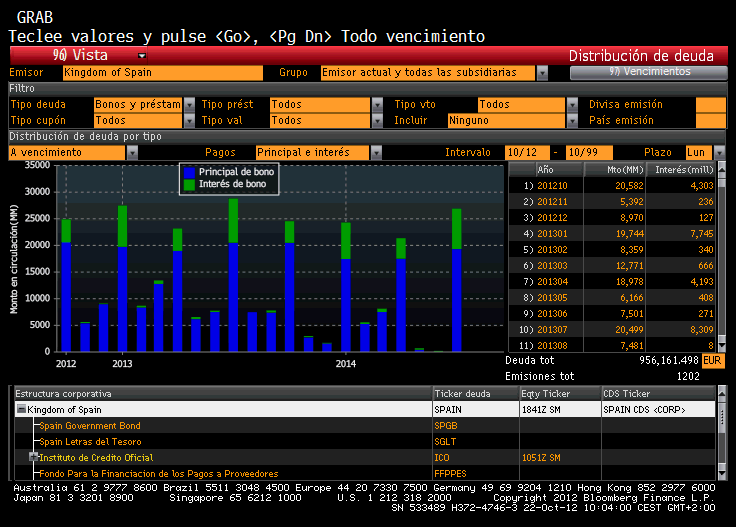Open the Incluir dropdown arrow
This screenshot has height=527, width=736.
[x=571, y=120]
